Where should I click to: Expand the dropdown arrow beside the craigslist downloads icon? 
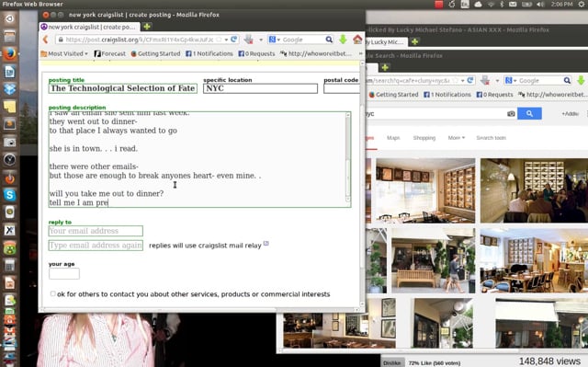click(261, 40)
